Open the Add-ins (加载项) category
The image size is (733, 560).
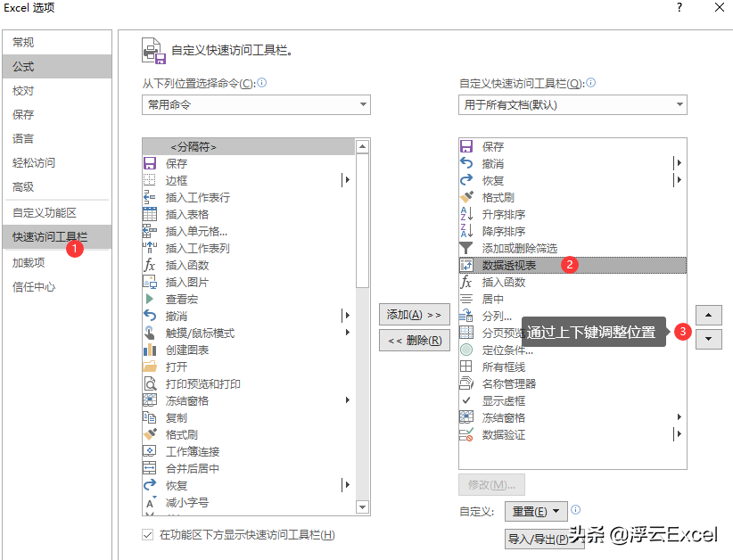(x=57, y=263)
